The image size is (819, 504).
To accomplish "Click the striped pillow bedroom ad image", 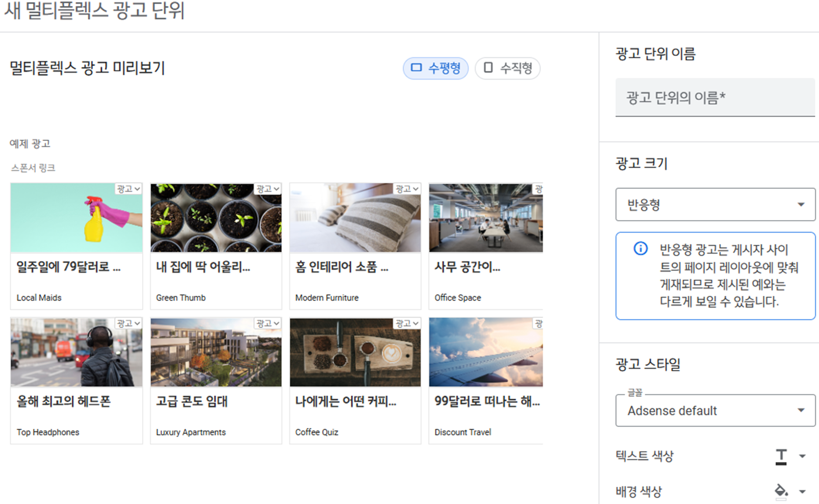I will 355,218.
